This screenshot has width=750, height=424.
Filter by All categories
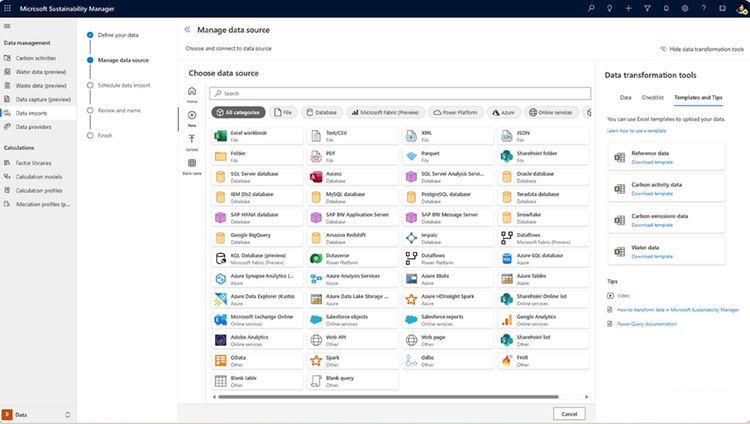tap(238, 112)
